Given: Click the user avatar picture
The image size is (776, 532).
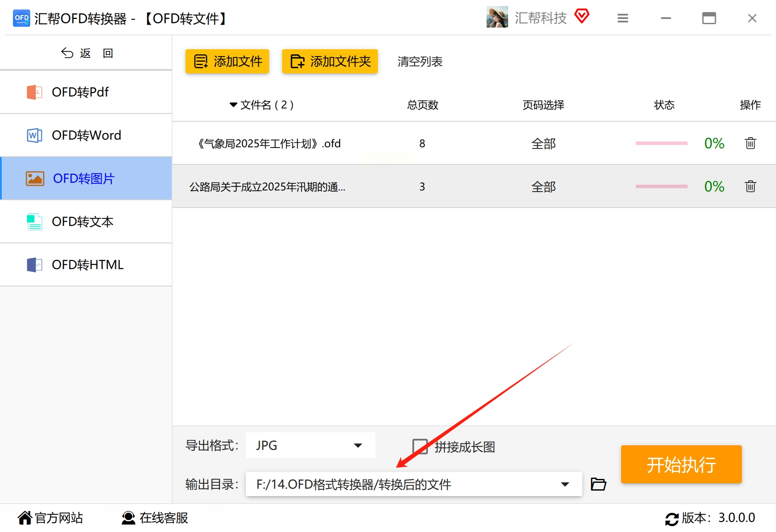Looking at the screenshot, I should pyautogui.click(x=497, y=17).
